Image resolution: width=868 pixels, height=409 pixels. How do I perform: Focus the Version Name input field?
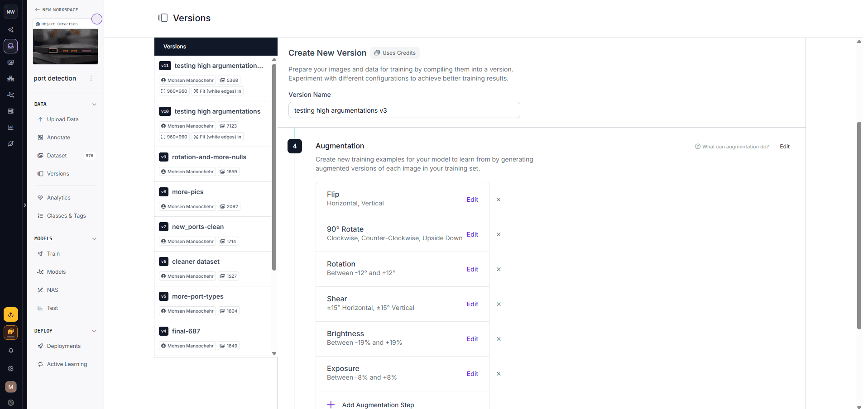pos(404,110)
